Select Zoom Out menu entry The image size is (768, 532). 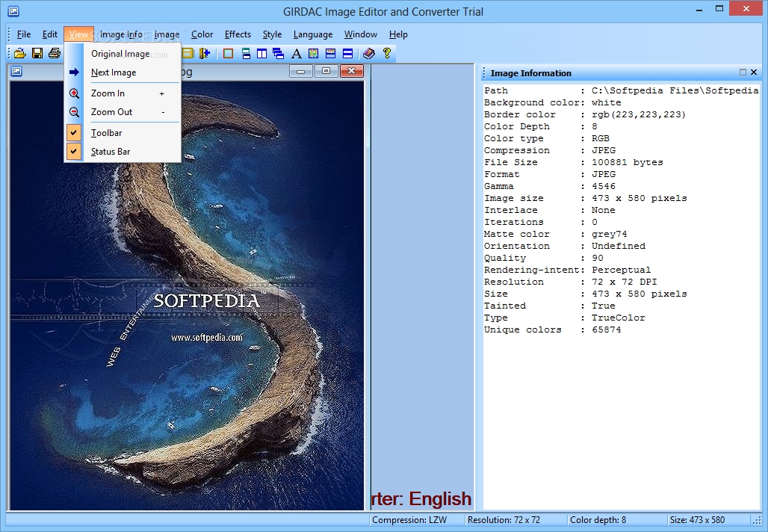pyautogui.click(x=123, y=112)
